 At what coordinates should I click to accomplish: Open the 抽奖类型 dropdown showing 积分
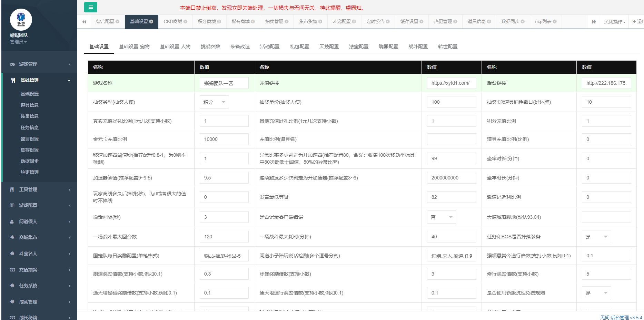pyautogui.click(x=214, y=102)
